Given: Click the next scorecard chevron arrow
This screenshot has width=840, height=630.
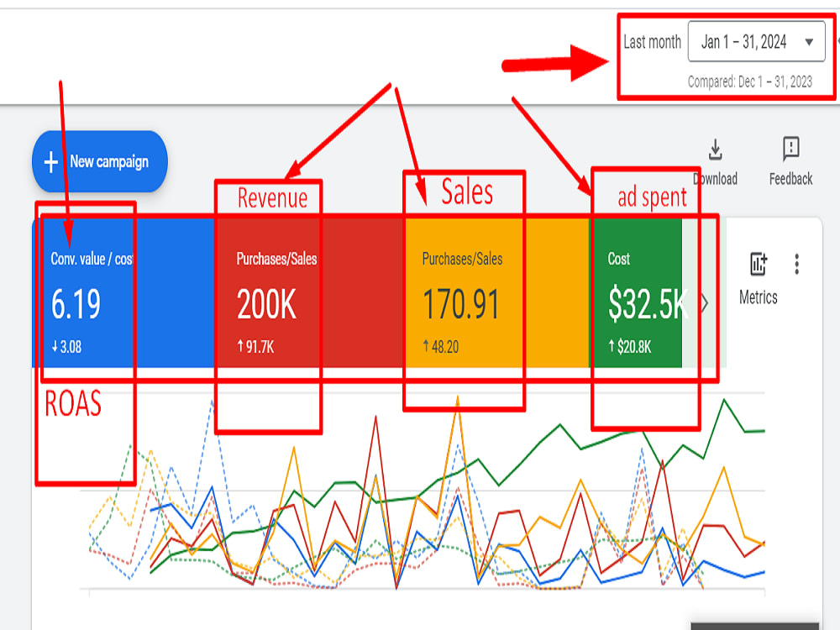Looking at the screenshot, I should pos(705,304).
